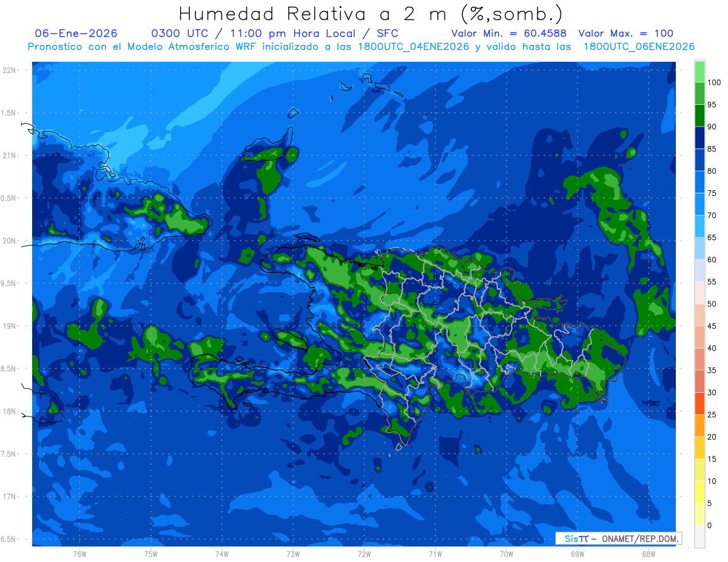Click the legend band between 50 and 55
Image resolution: width=728 pixels, height=562 pixels.
coord(699,293)
